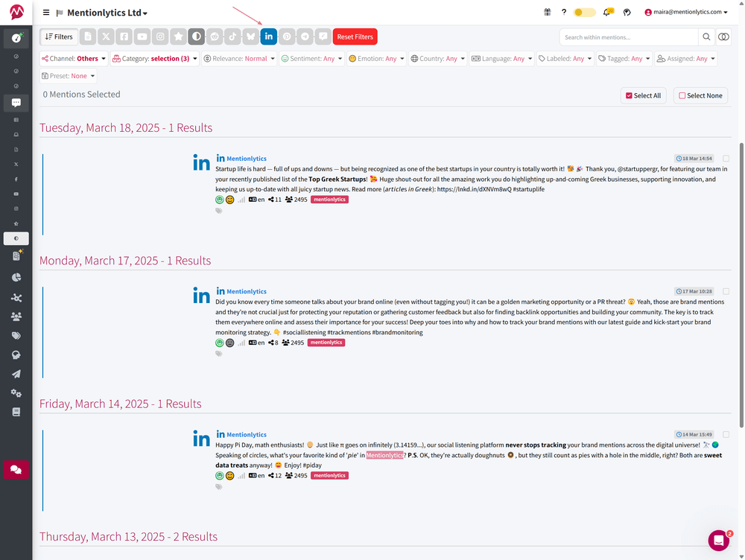Filter mentions by the YouTube channel
The width and height of the screenshot is (745, 560).
pyautogui.click(x=142, y=36)
